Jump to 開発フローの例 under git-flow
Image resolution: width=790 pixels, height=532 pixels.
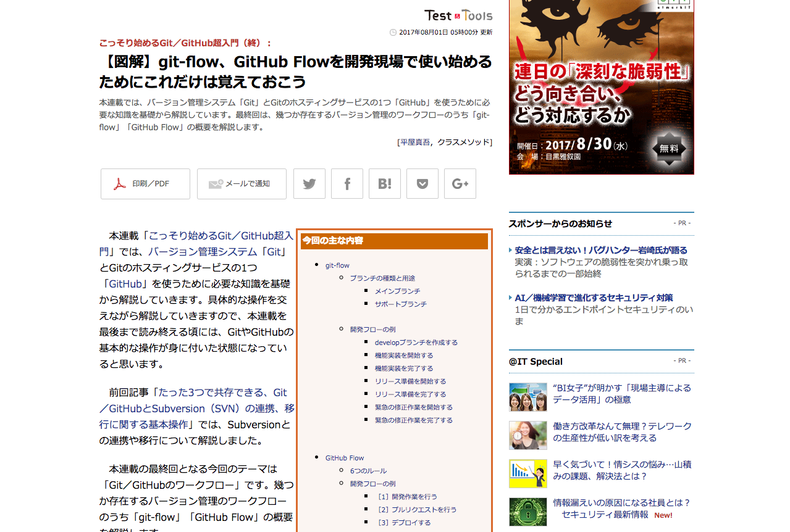pyautogui.click(x=372, y=330)
